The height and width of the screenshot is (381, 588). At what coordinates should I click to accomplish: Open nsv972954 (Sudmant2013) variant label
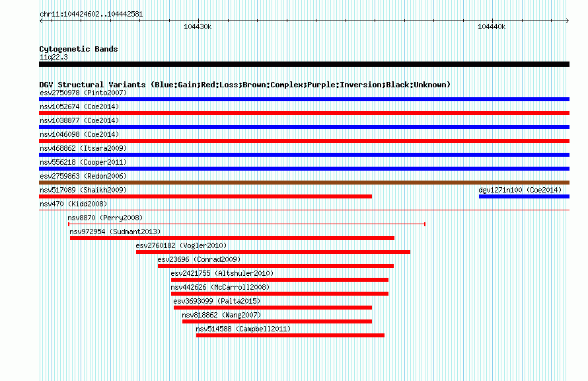(115, 232)
